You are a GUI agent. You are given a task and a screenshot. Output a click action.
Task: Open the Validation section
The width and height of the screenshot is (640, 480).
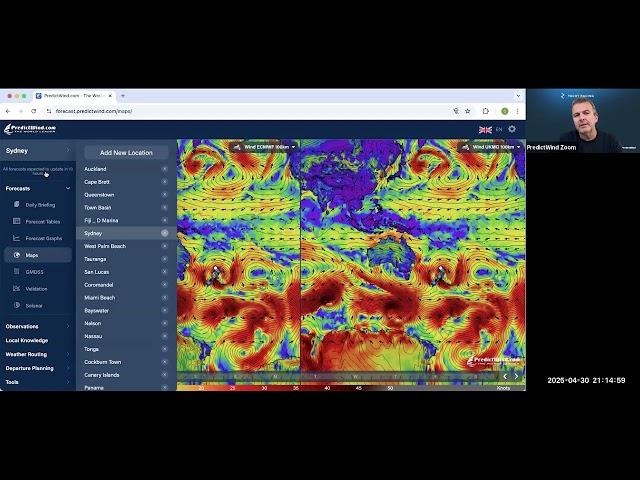tap(36, 289)
